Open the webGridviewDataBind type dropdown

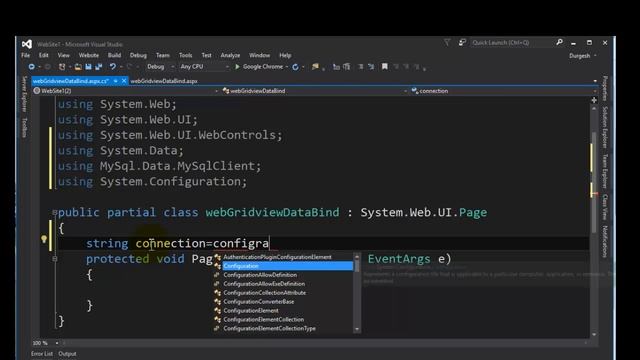(x=315, y=91)
